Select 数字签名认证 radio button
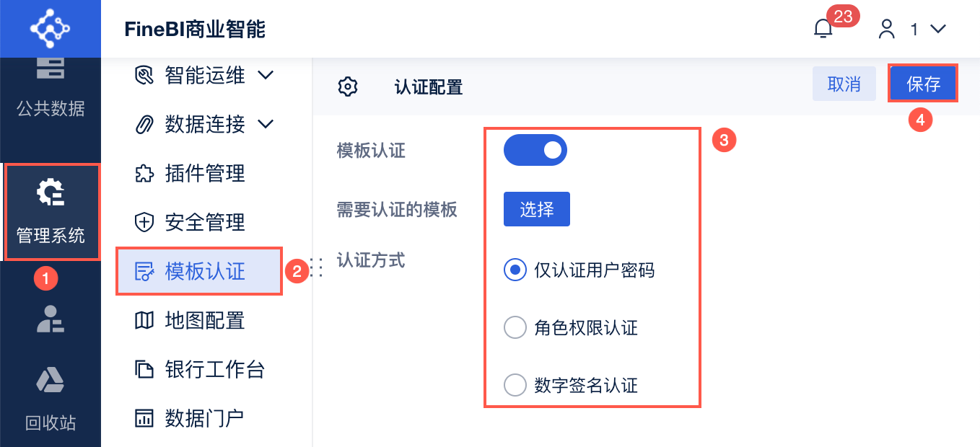 coord(515,386)
